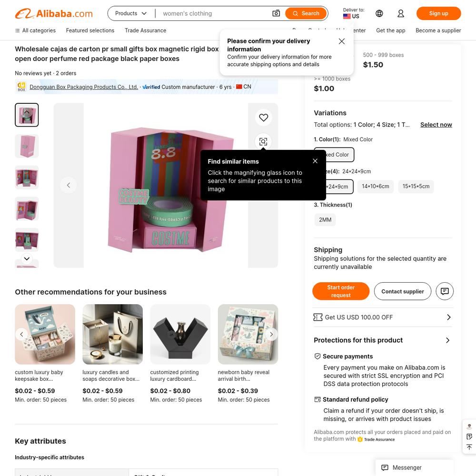Select second product thumbnail of closed pink box
The height and width of the screenshot is (476, 476).
pos(27,146)
